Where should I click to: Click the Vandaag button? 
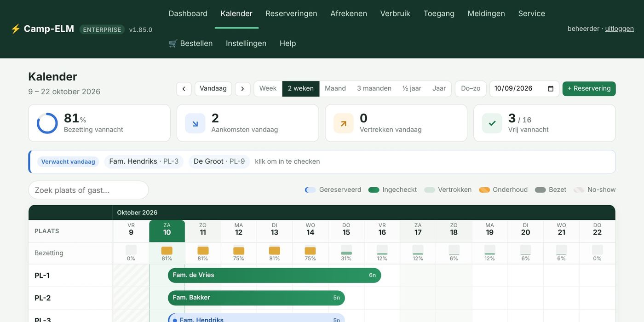pyautogui.click(x=213, y=89)
